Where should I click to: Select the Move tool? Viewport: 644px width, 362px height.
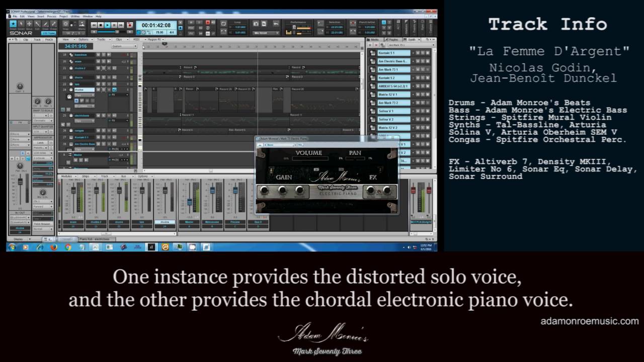(x=29, y=24)
